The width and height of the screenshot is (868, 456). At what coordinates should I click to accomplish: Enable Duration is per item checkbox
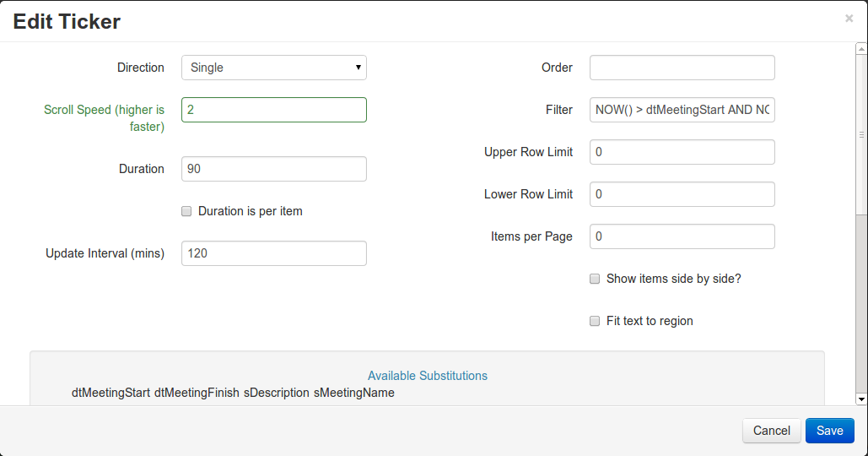click(186, 211)
